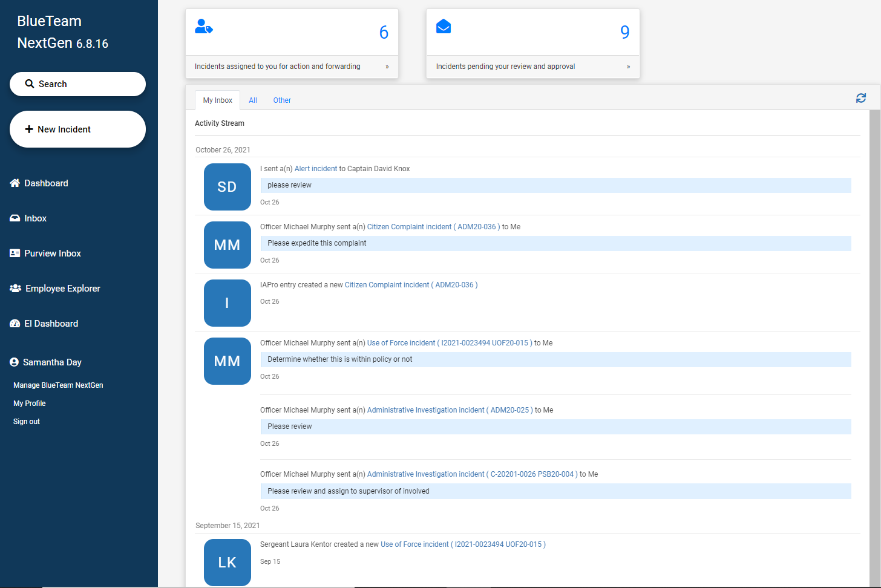
Task: Click the Search field
Action: coord(77,84)
